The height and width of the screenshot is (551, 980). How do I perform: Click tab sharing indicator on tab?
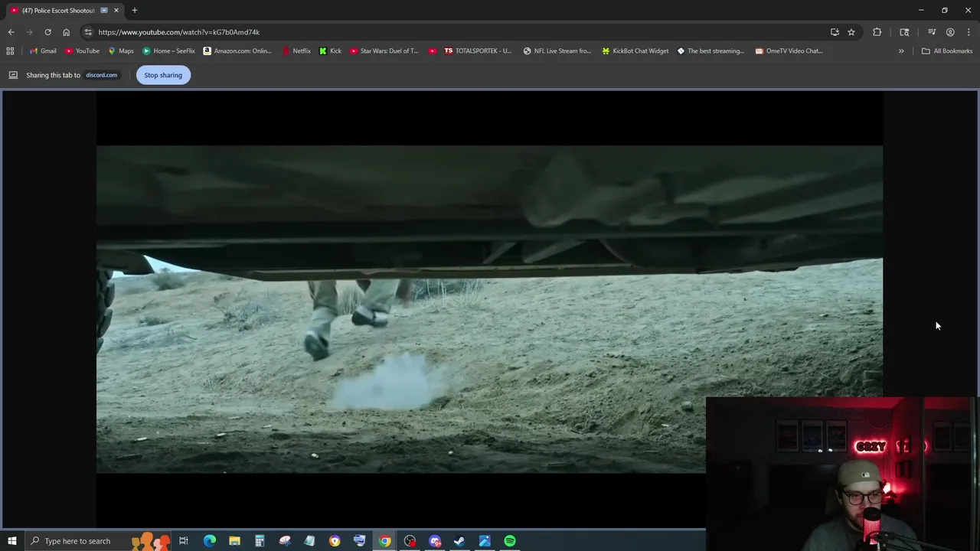[x=104, y=10]
